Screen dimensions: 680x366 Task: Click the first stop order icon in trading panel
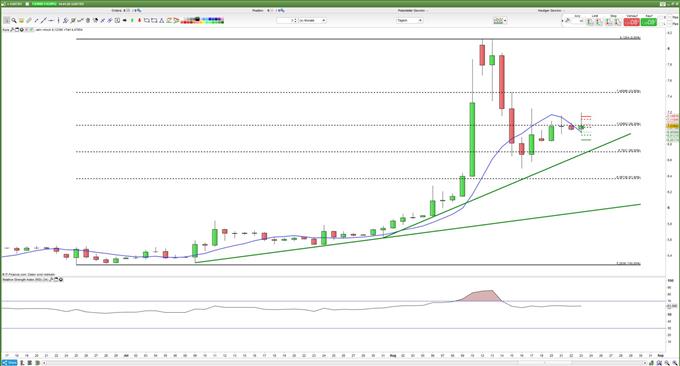(x=608, y=22)
